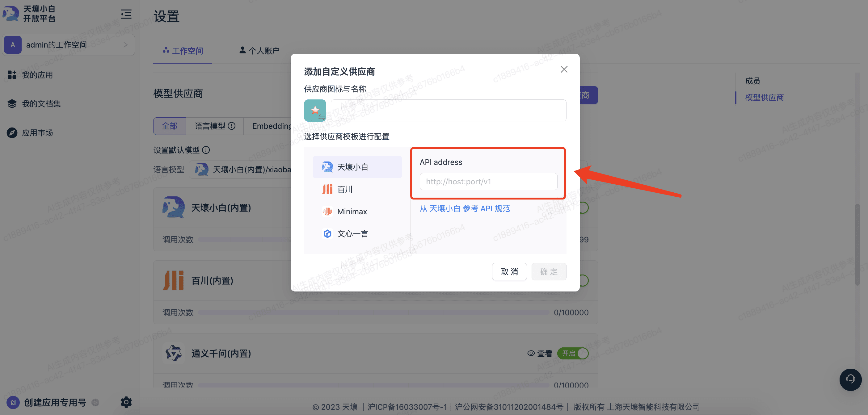Choose the 百川 supplier template
Image resolution: width=868 pixels, height=415 pixels.
(x=345, y=189)
